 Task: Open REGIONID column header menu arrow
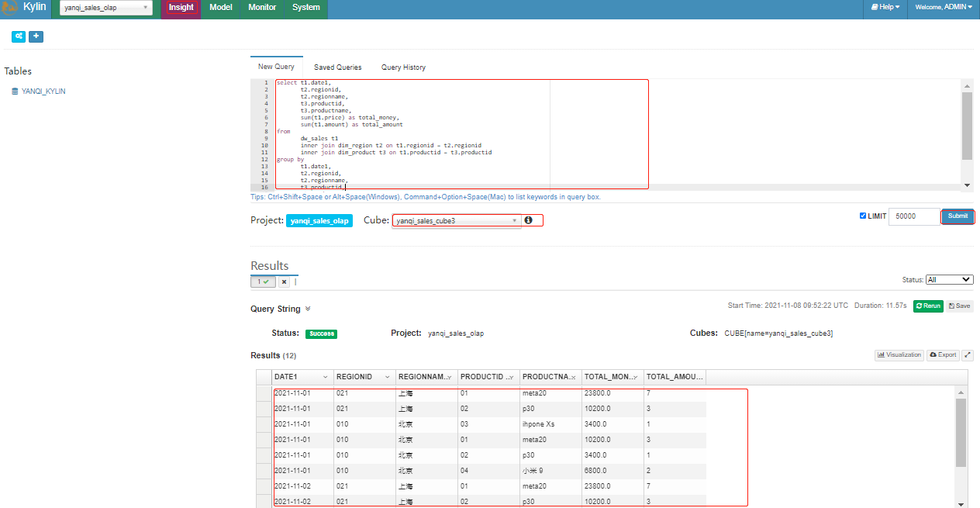pos(388,377)
